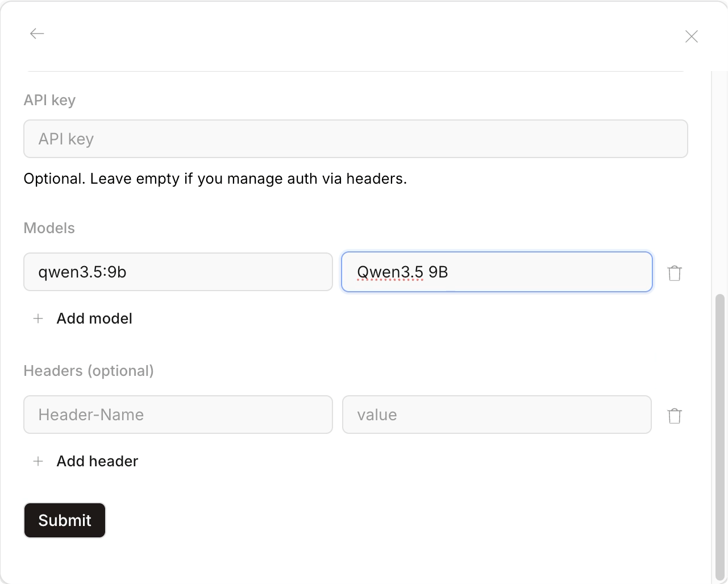Screen dimensions: 728x584
Task: Delete the qwen3.5:9b model row via trash icon
Action: pyautogui.click(x=675, y=272)
